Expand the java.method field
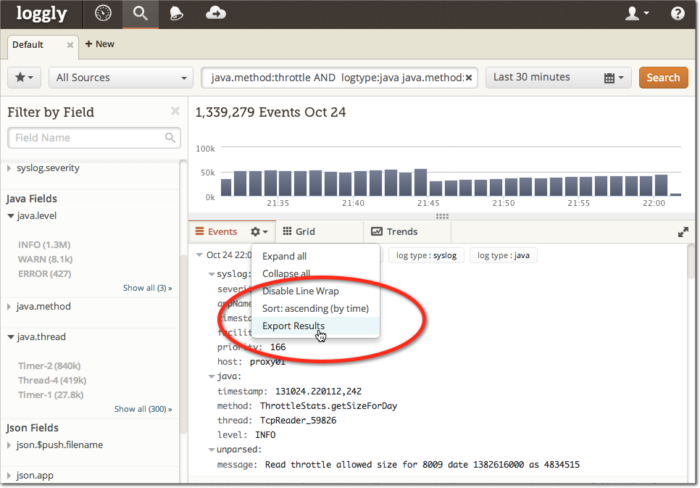 coord(40,306)
